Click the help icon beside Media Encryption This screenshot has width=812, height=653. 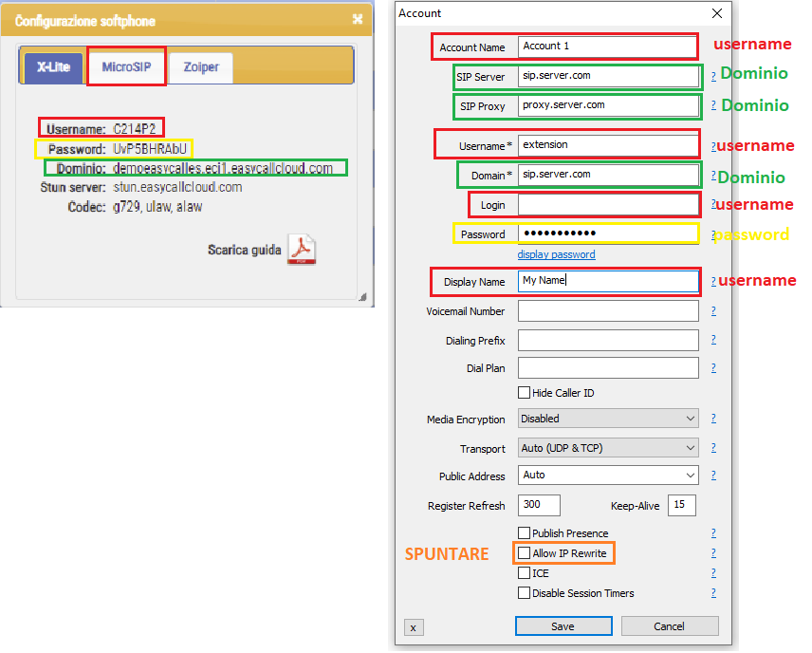click(x=713, y=419)
